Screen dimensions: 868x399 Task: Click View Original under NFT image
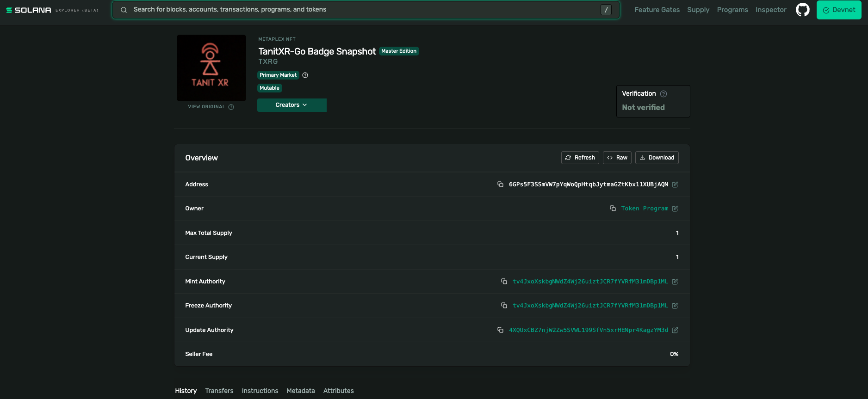coord(206,107)
